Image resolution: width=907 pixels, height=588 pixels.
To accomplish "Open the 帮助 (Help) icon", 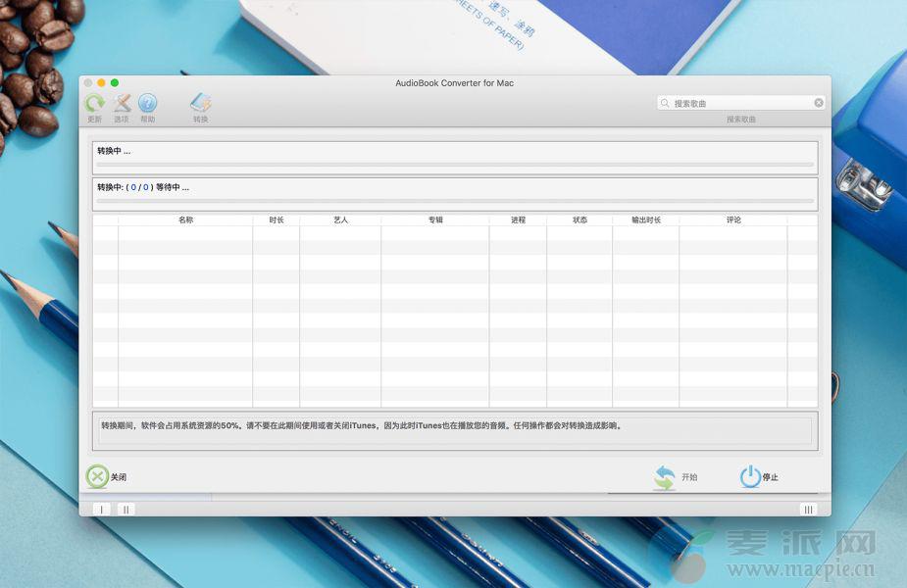I will click(147, 103).
